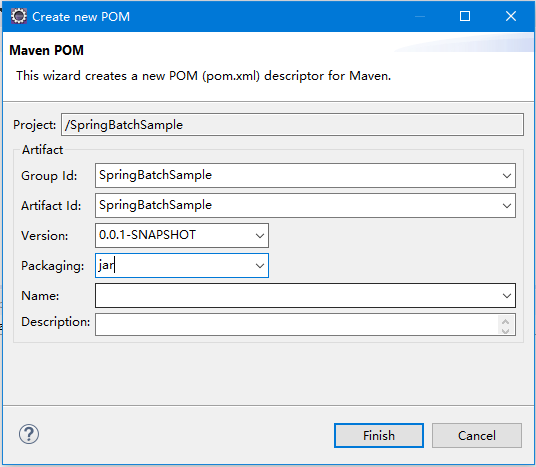
Task: Click inside the Packaging field showing jar
Action: [x=174, y=266]
